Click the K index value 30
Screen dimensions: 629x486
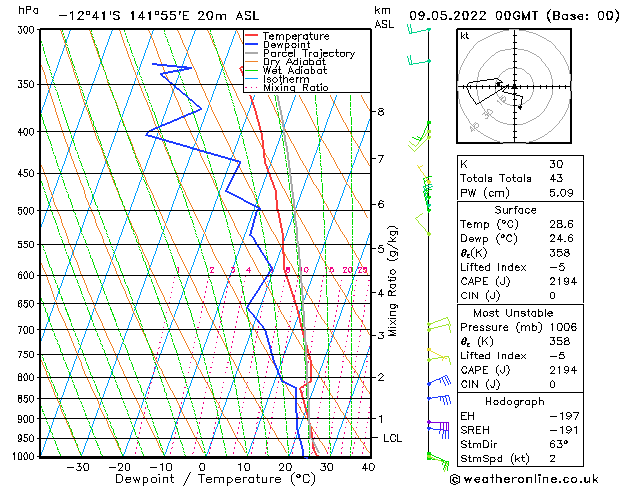tap(556, 164)
